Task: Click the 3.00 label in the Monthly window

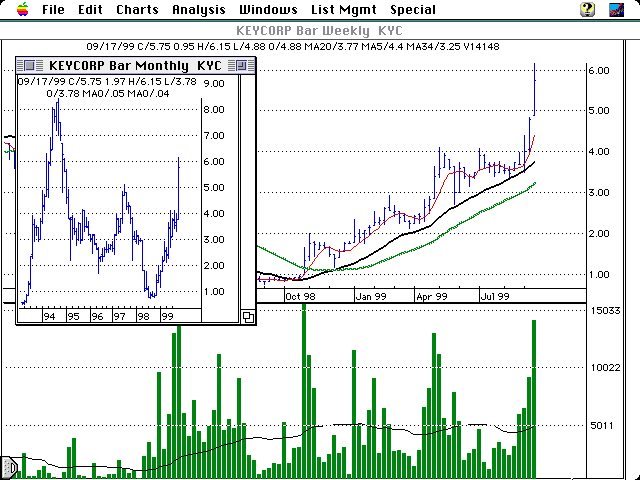Action: click(x=214, y=240)
